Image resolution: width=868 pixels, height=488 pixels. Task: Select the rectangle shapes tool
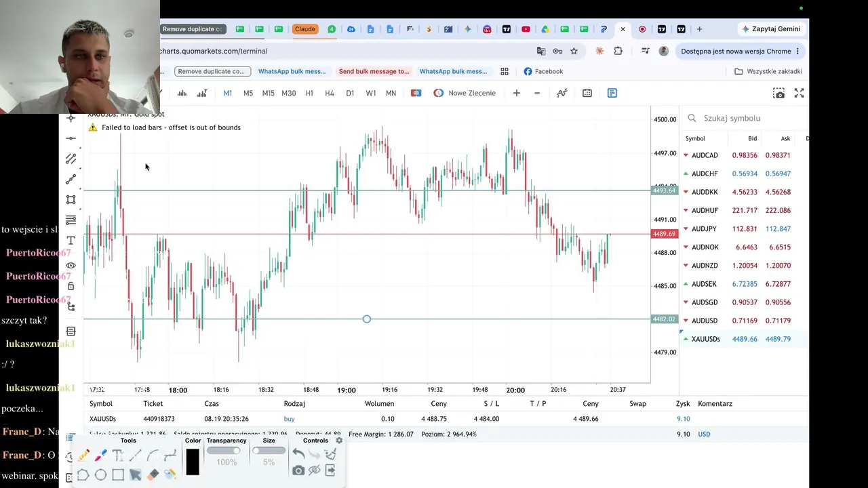coord(71,199)
